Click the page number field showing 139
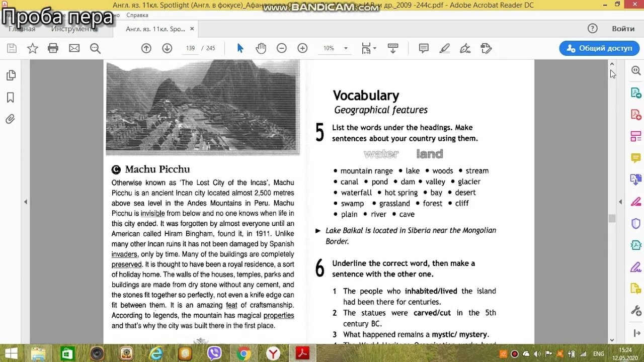This screenshot has width=644, height=362. (190, 48)
